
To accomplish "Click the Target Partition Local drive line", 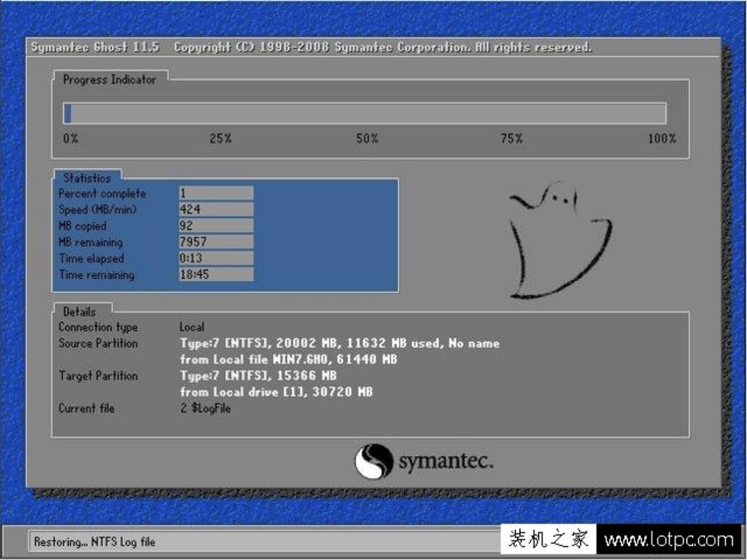I will (276, 392).
